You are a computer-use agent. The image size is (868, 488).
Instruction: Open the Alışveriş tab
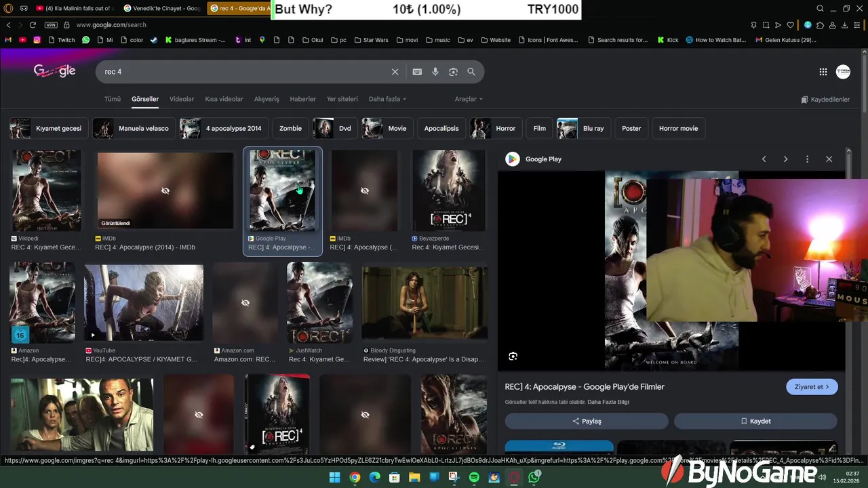(x=267, y=99)
